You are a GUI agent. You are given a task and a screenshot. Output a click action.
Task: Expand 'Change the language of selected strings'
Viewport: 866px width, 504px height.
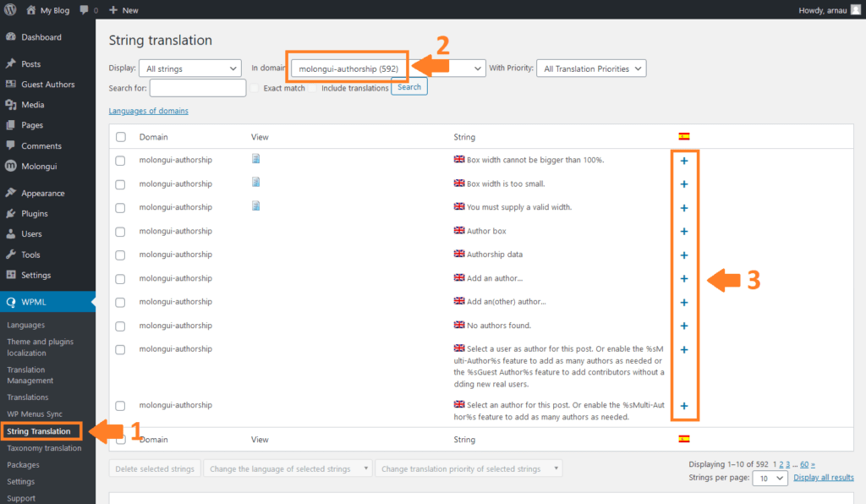pyautogui.click(x=288, y=468)
